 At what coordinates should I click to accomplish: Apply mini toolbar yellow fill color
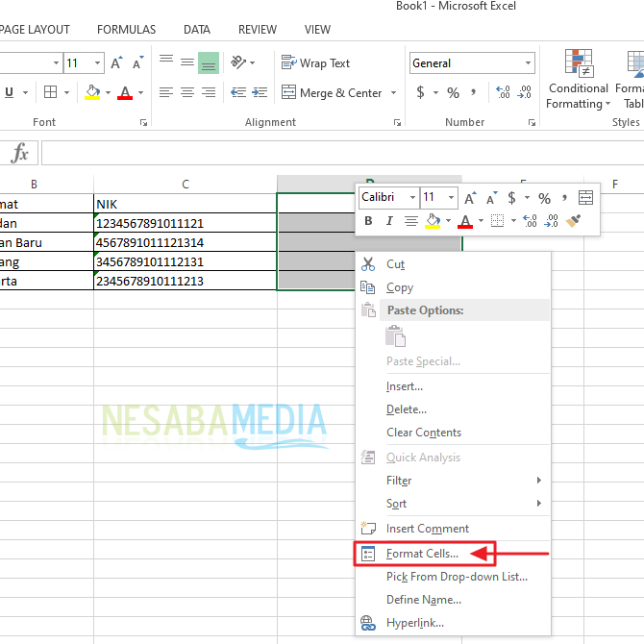433,221
